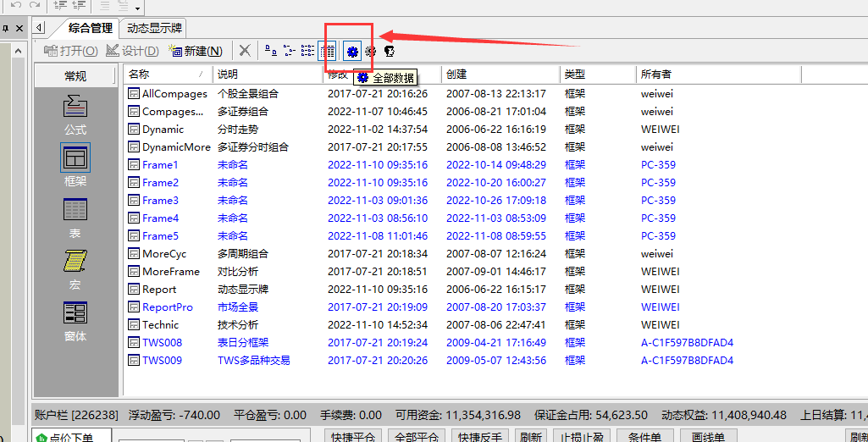Click the 全部平仓 button
Image resolution: width=868 pixels, height=442 pixels.
click(x=417, y=435)
